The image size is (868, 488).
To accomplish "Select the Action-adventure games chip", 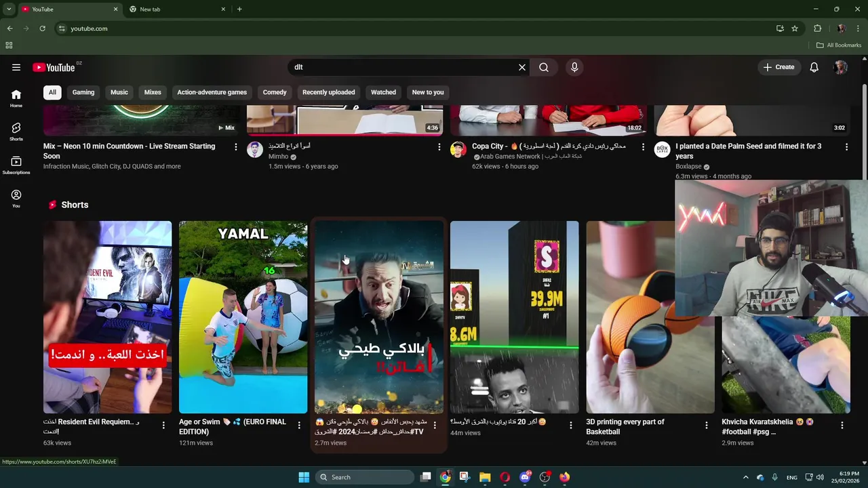I will [212, 92].
